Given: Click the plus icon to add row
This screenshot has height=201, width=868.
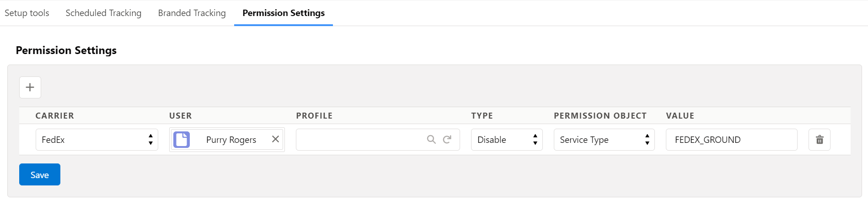Looking at the screenshot, I should pyautogui.click(x=30, y=87).
